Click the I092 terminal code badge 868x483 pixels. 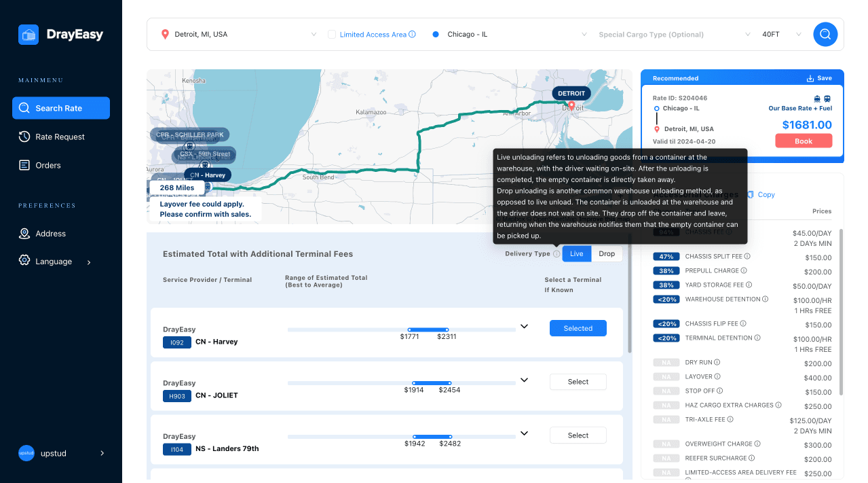tap(177, 342)
